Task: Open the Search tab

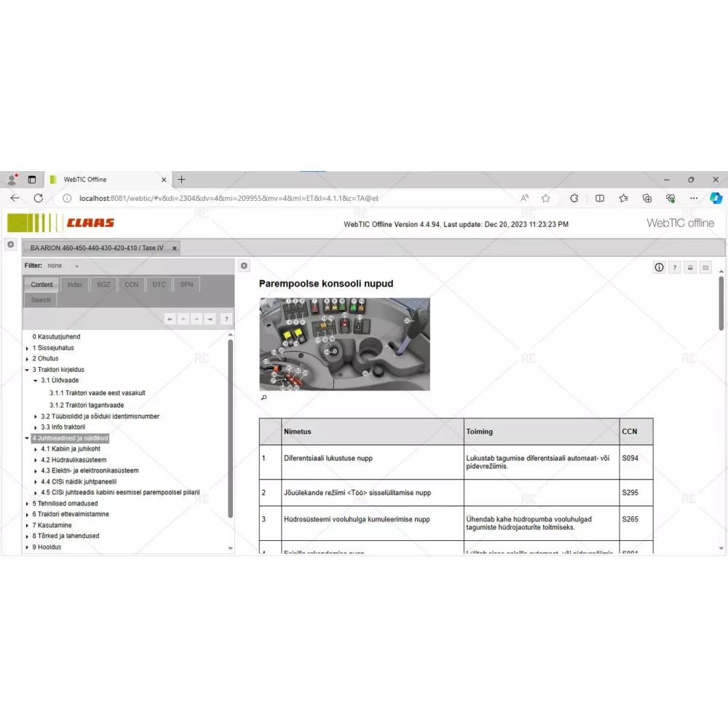Action: pyautogui.click(x=41, y=300)
